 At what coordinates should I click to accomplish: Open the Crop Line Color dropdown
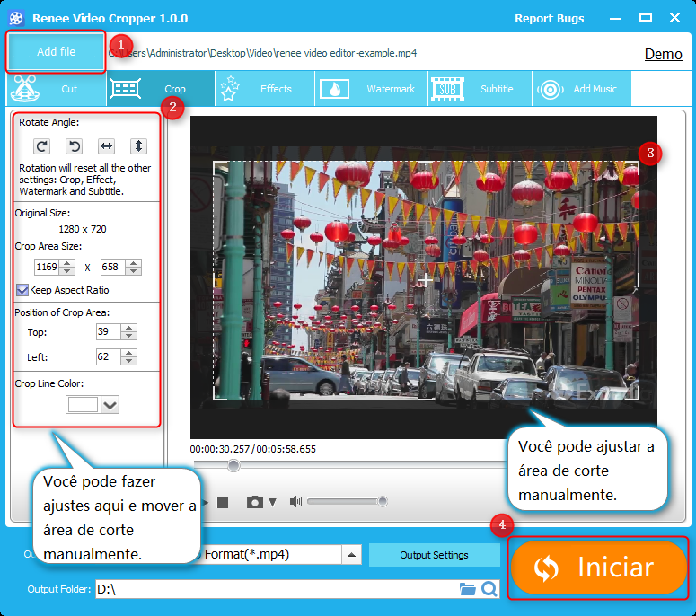pyautogui.click(x=110, y=405)
